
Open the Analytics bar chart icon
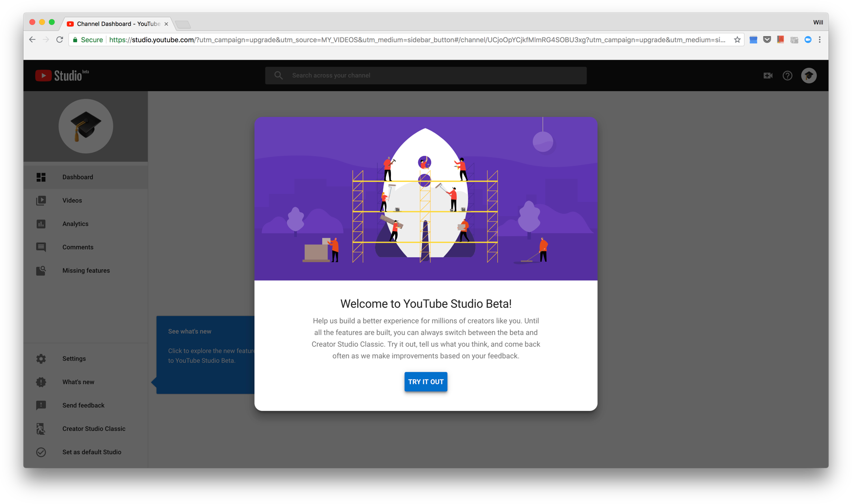pyautogui.click(x=41, y=224)
